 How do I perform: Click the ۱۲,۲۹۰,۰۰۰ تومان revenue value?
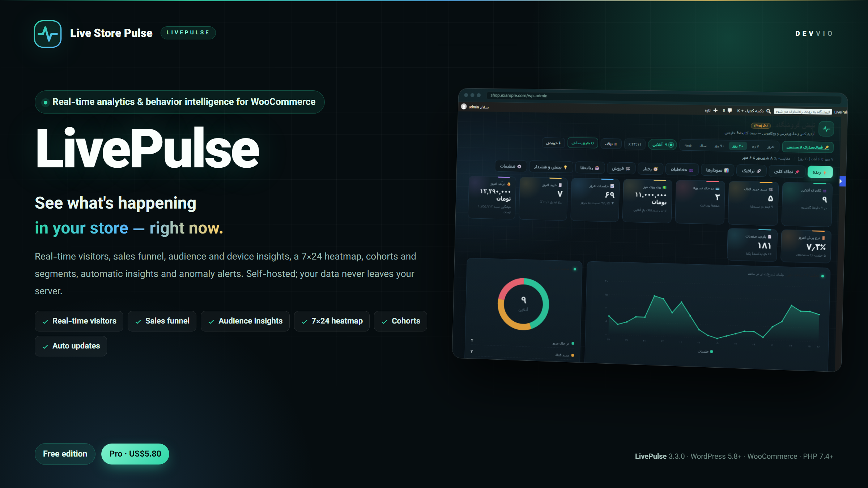coord(495,195)
